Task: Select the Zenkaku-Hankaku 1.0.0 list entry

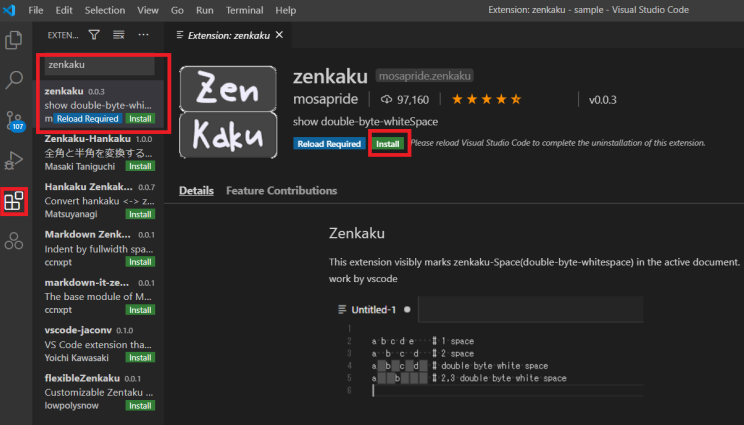Action: (x=100, y=153)
